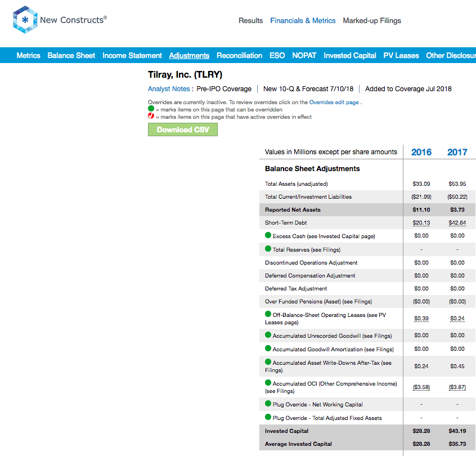Click 2016 Reported Net Assets value $11.10

tap(421, 210)
